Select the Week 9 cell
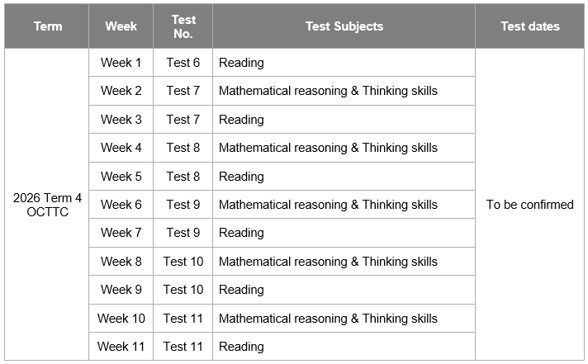This screenshot has width=588, height=364. pos(121,290)
